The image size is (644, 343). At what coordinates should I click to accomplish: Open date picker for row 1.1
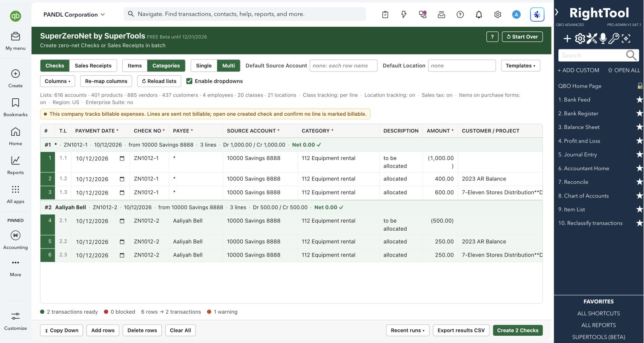point(122,158)
